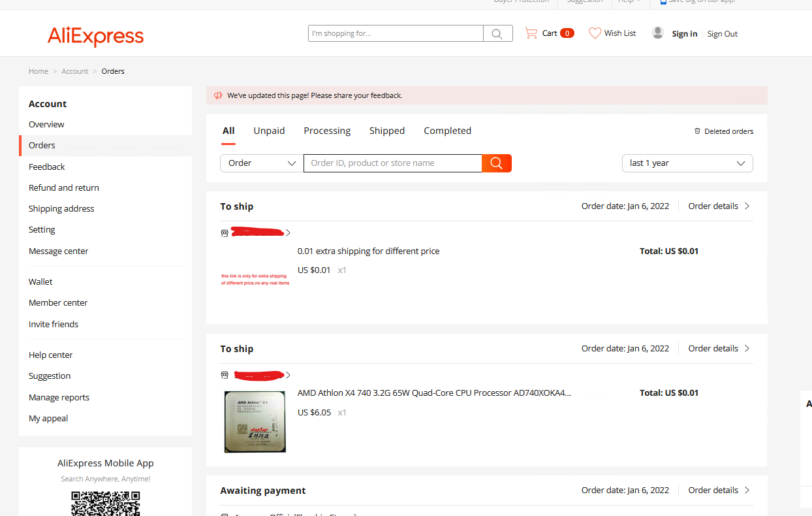Click the megaphone feedback icon

point(218,95)
